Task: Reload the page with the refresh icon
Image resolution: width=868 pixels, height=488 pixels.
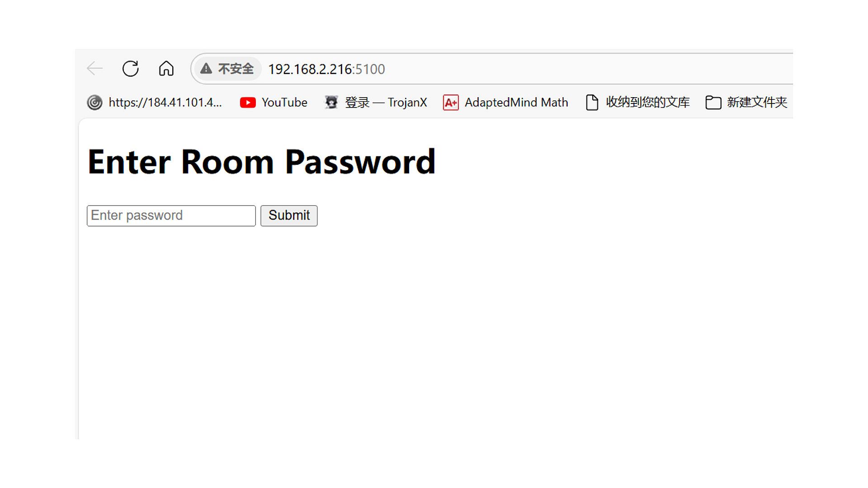Action: (131, 69)
